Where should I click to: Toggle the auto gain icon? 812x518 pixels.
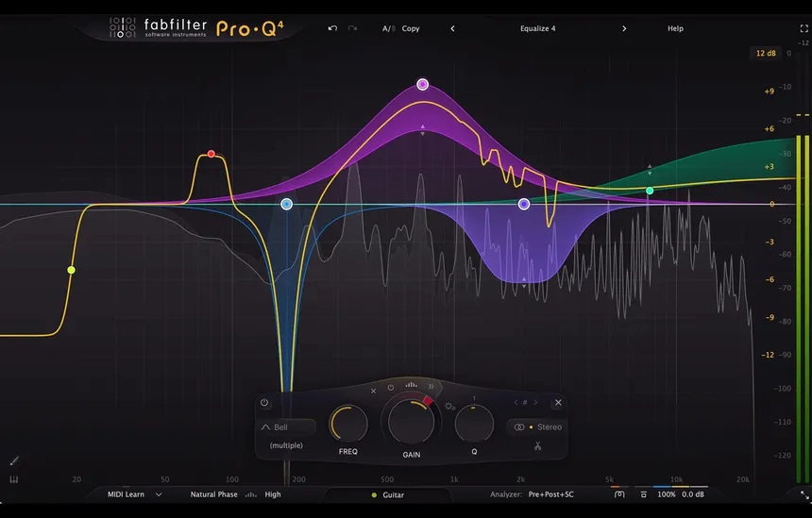[x=619, y=494]
